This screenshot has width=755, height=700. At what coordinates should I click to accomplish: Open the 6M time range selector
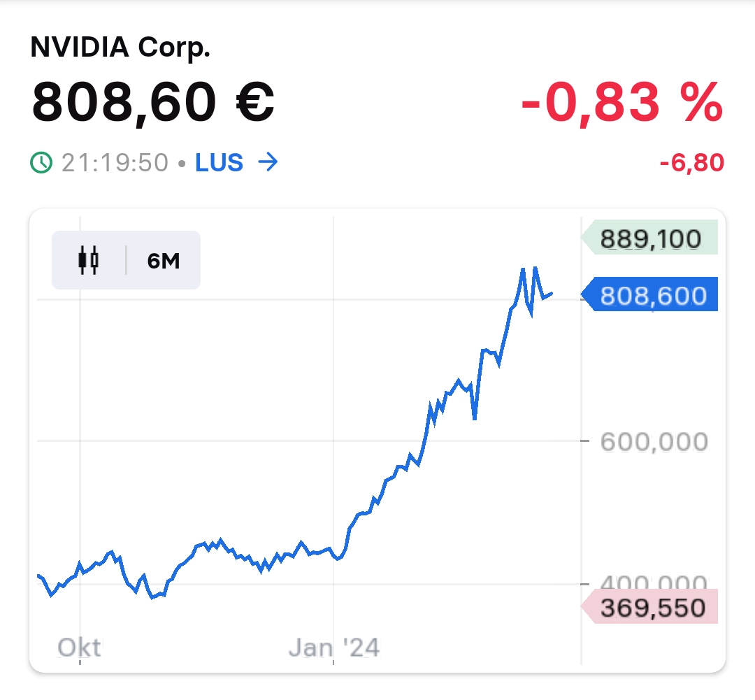164,261
